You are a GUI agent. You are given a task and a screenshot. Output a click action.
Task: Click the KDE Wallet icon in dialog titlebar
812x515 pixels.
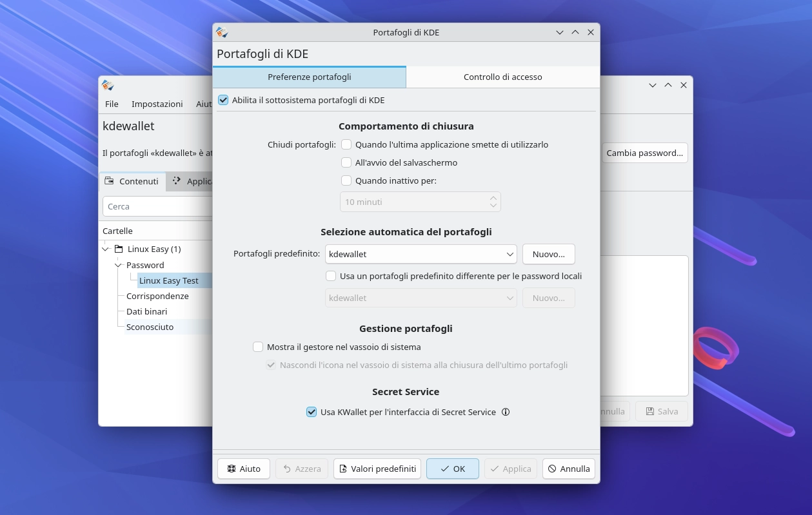coord(222,32)
